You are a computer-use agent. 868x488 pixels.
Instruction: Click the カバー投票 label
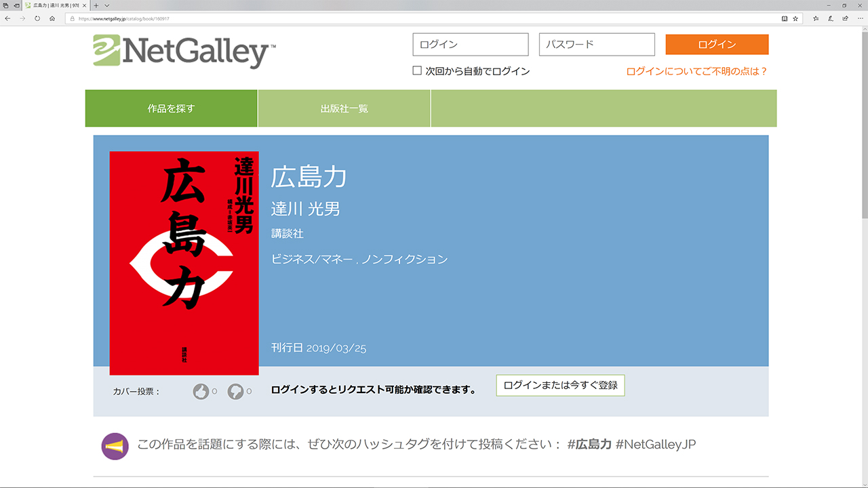[x=136, y=391]
